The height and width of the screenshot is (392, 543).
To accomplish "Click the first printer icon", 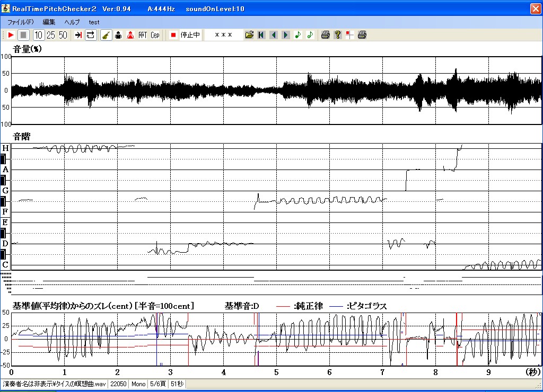I will coord(325,35).
